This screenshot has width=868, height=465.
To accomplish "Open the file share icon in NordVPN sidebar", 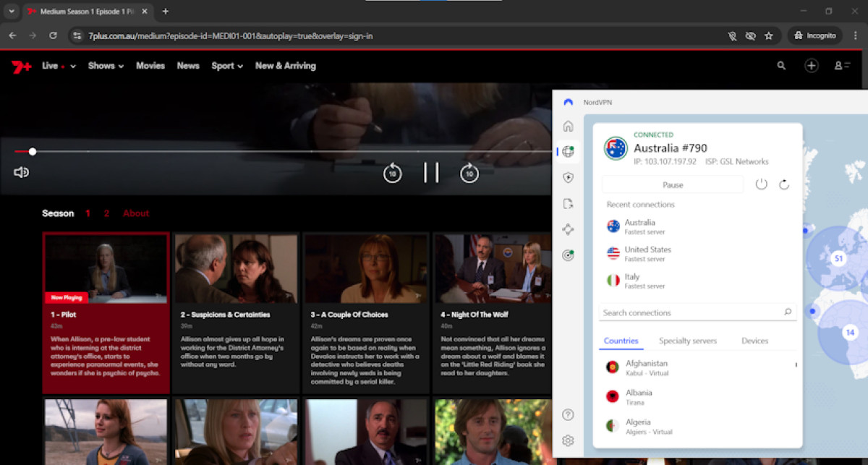I will tap(568, 204).
